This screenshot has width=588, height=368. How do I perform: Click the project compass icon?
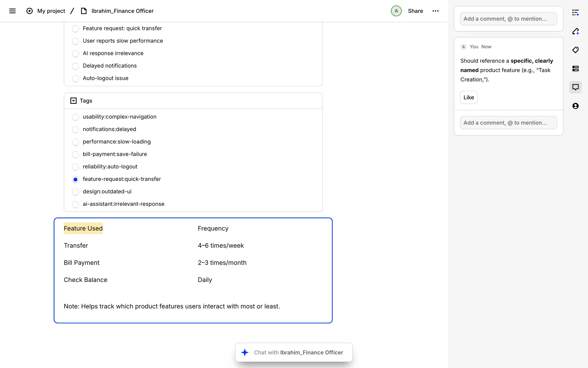coord(29,11)
